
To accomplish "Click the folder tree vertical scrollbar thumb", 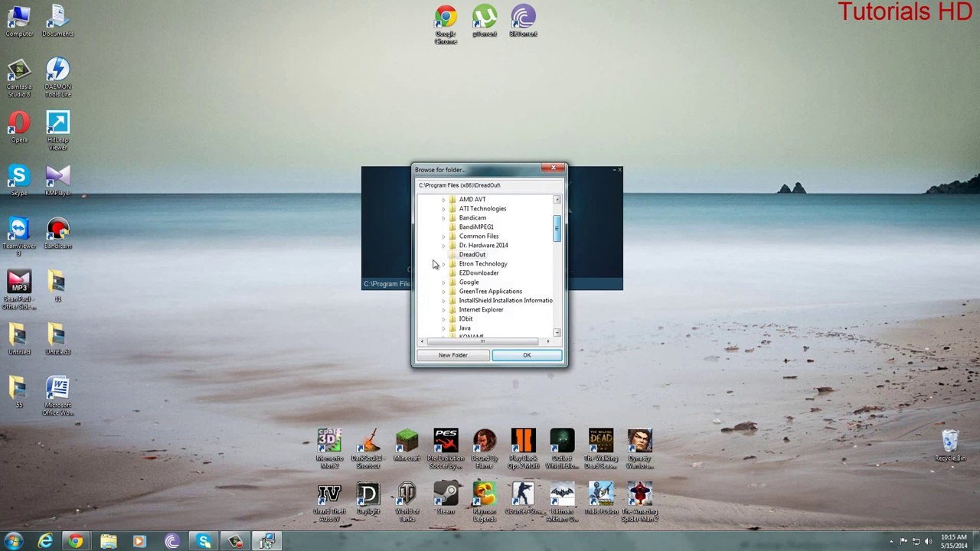I will (x=557, y=229).
